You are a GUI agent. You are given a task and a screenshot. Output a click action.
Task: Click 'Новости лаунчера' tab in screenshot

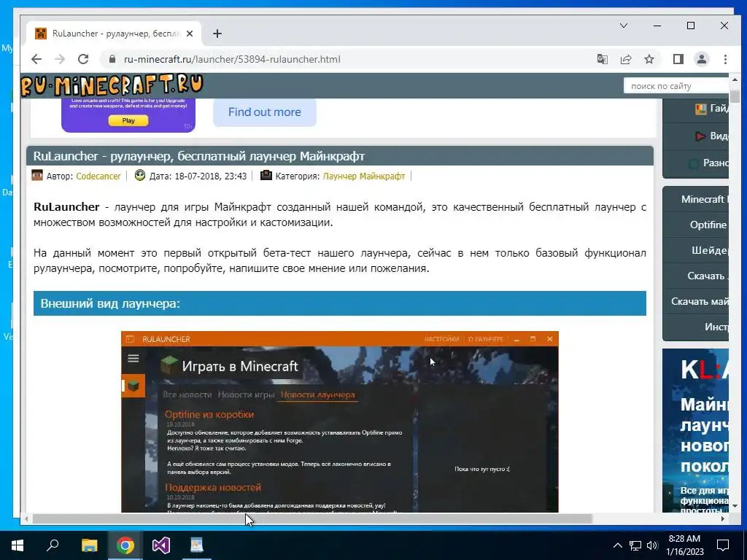pyautogui.click(x=318, y=394)
